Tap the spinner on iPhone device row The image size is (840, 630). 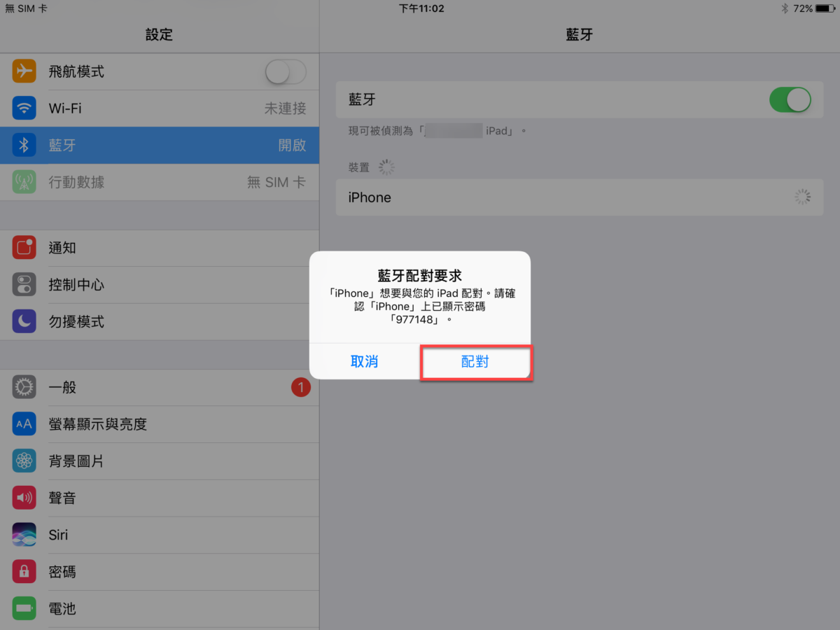click(x=802, y=197)
